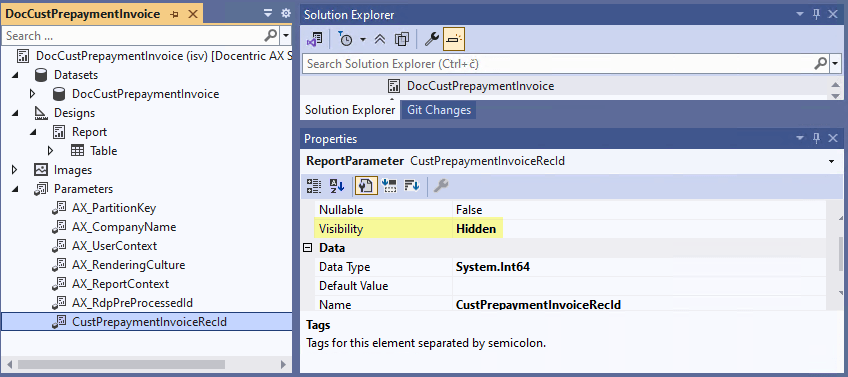Click the Name property value CustPrepaymentInvoiceRecId
Image resolution: width=848 pixels, height=377 pixels.
click(x=538, y=305)
